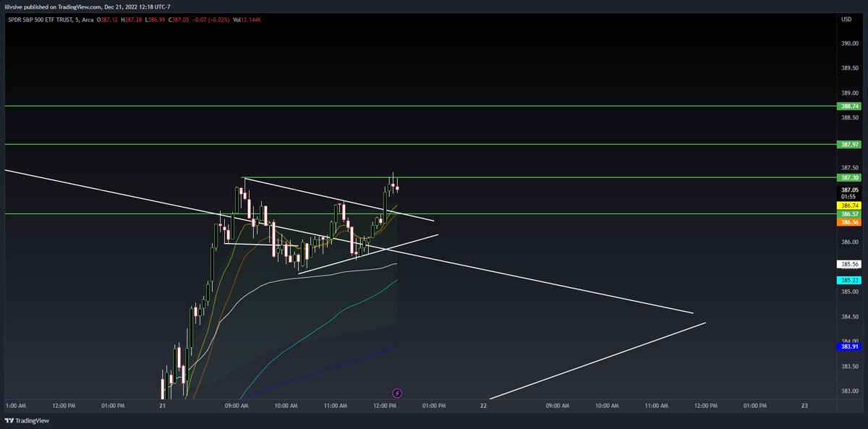
Task: Click the 389.00 price scale tick
Action: tap(849, 93)
